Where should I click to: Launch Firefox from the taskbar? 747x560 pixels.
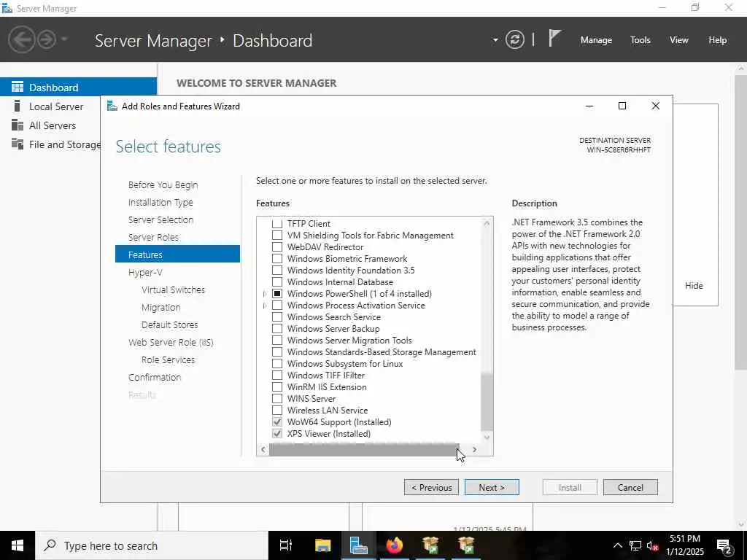pyautogui.click(x=395, y=545)
